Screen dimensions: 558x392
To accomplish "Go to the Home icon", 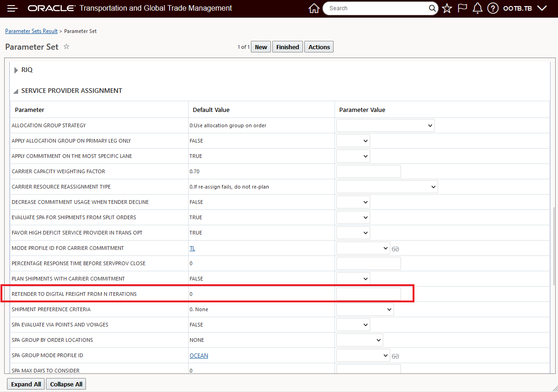I will [x=314, y=8].
